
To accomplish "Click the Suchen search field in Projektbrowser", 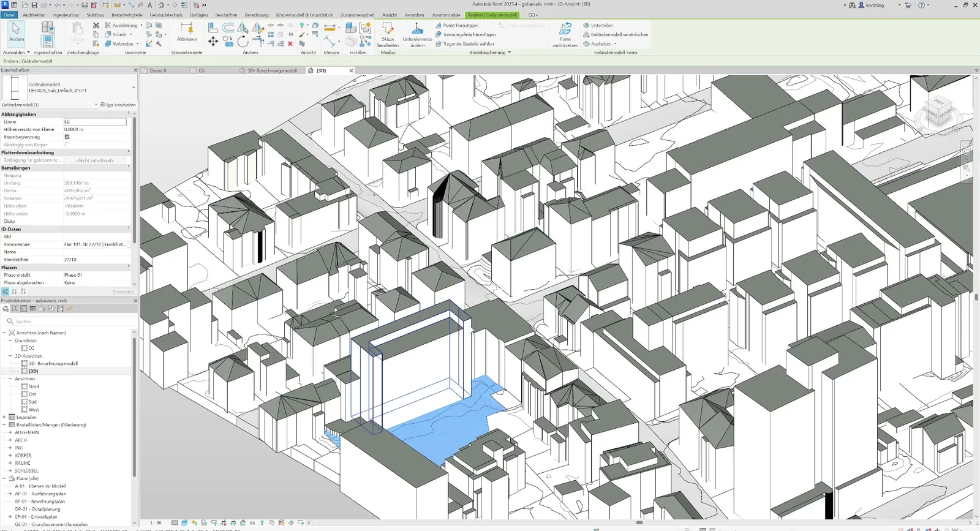I will pyautogui.click(x=69, y=321).
